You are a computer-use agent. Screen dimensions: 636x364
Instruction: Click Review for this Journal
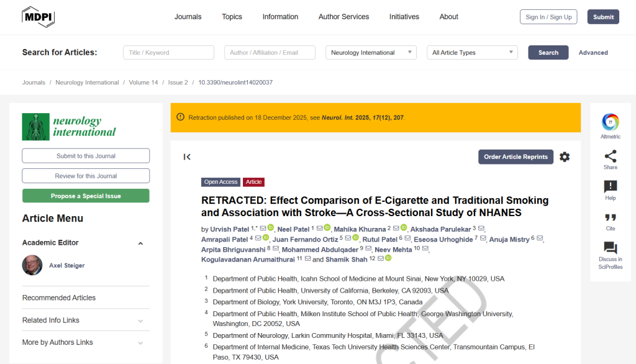pos(86,176)
